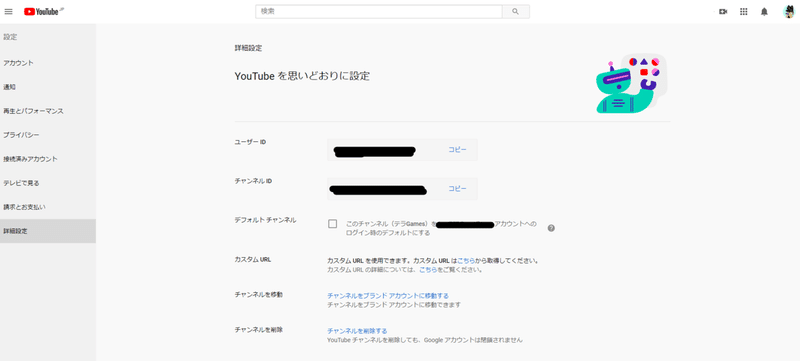
Task: Open the hamburger guide menu
Action: [9, 12]
